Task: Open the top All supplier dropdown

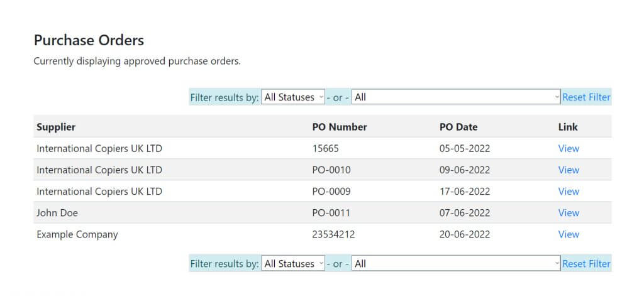Action: coord(456,97)
